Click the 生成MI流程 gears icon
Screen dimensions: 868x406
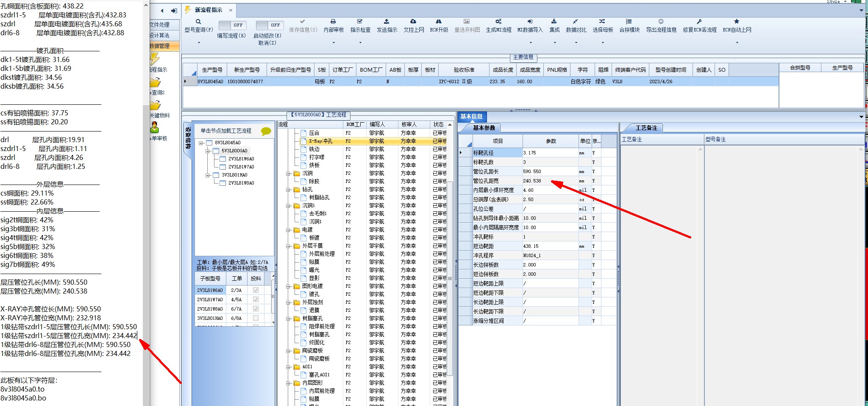click(x=498, y=21)
